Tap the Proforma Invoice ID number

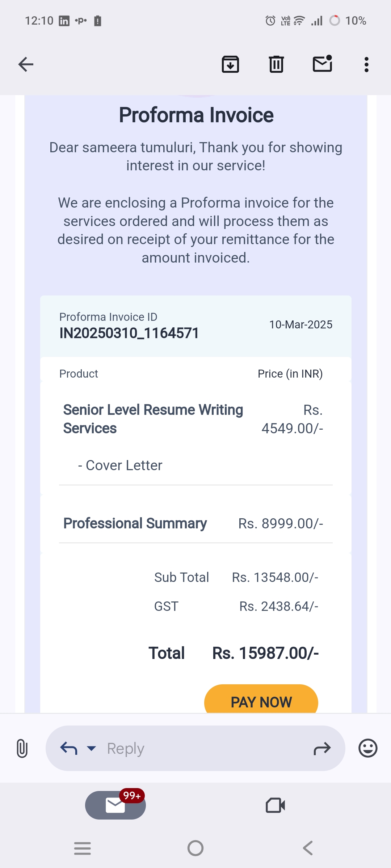pos(129,333)
